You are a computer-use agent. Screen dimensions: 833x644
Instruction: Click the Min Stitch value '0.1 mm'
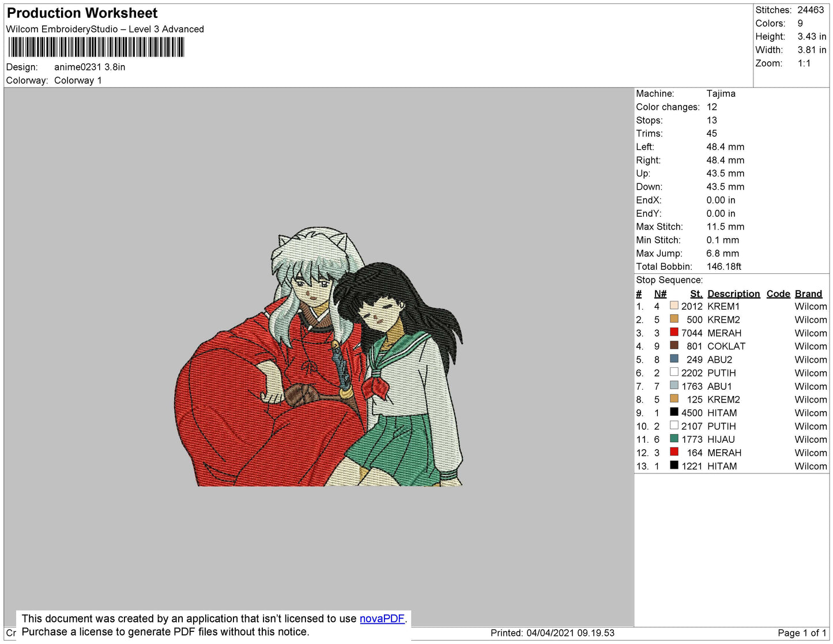(x=722, y=240)
